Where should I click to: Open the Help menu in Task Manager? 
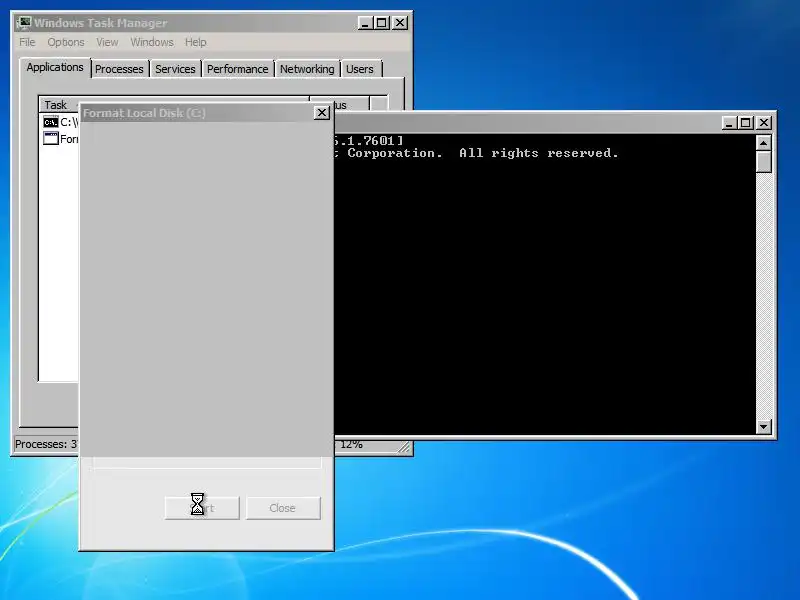195,42
